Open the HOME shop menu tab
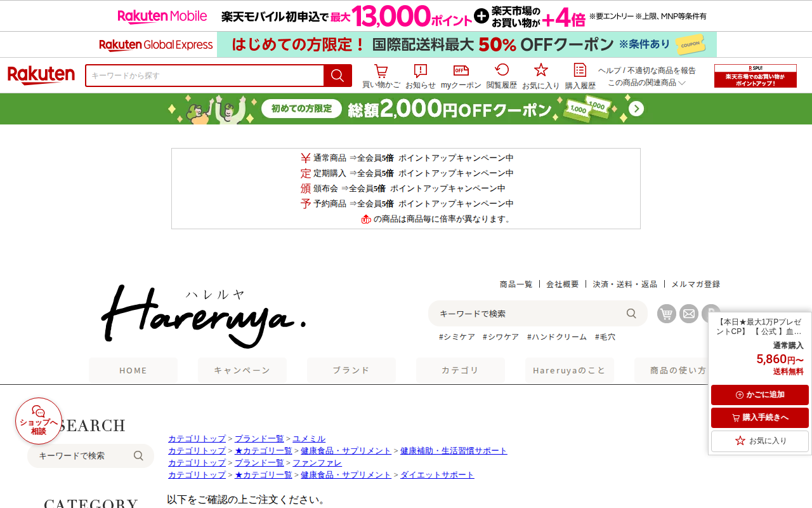The height and width of the screenshot is (508, 812). (133, 370)
